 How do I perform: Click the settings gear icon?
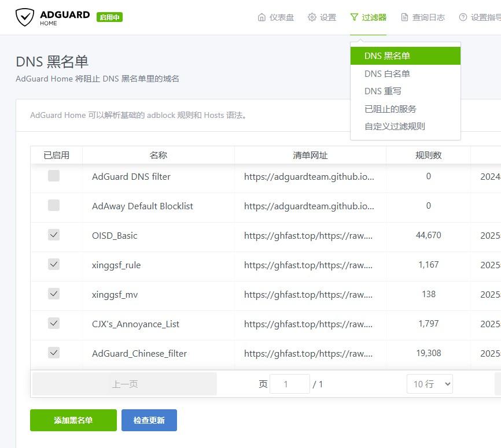click(x=312, y=17)
